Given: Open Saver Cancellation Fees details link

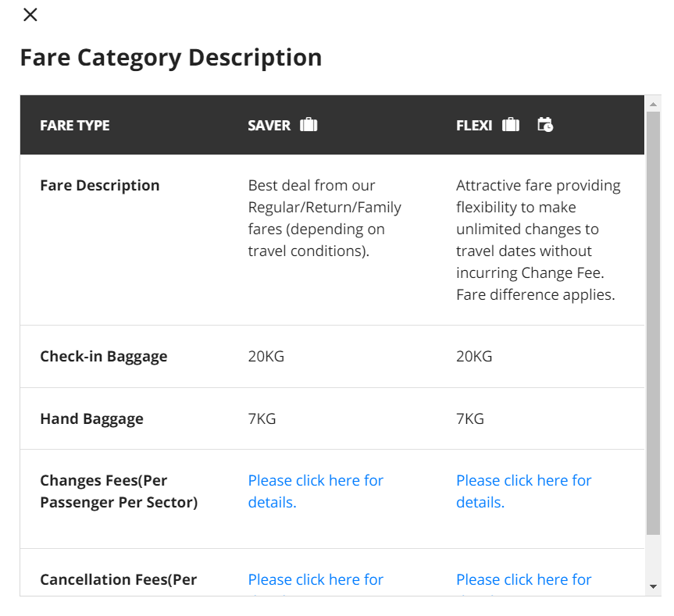Looking at the screenshot, I should pyautogui.click(x=316, y=580).
